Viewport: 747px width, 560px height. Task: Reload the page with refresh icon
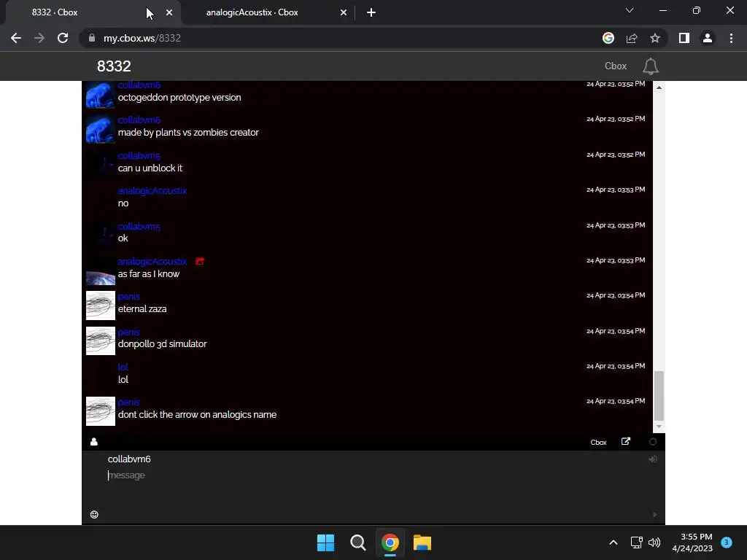[x=63, y=38]
